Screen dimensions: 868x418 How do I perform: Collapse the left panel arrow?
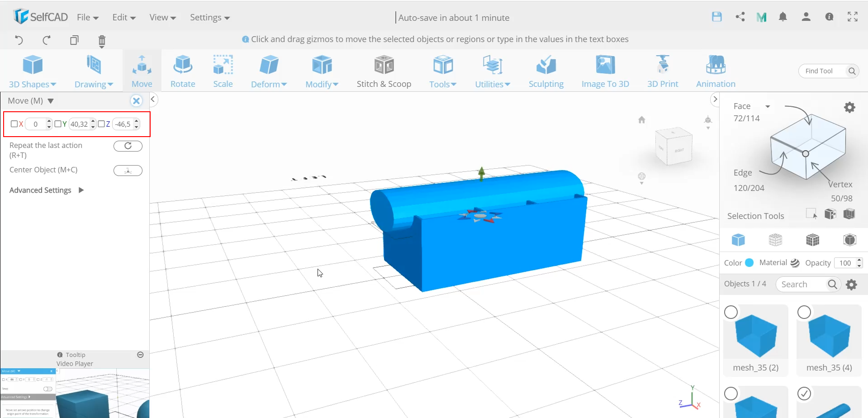(x=153, y=99)
